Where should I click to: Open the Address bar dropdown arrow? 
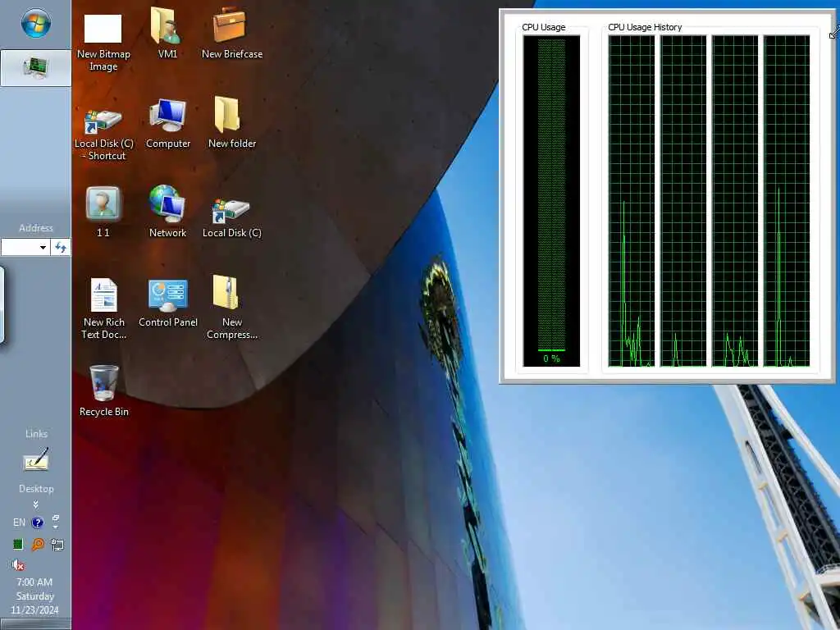pyautogui.click(x=43, y=248)
